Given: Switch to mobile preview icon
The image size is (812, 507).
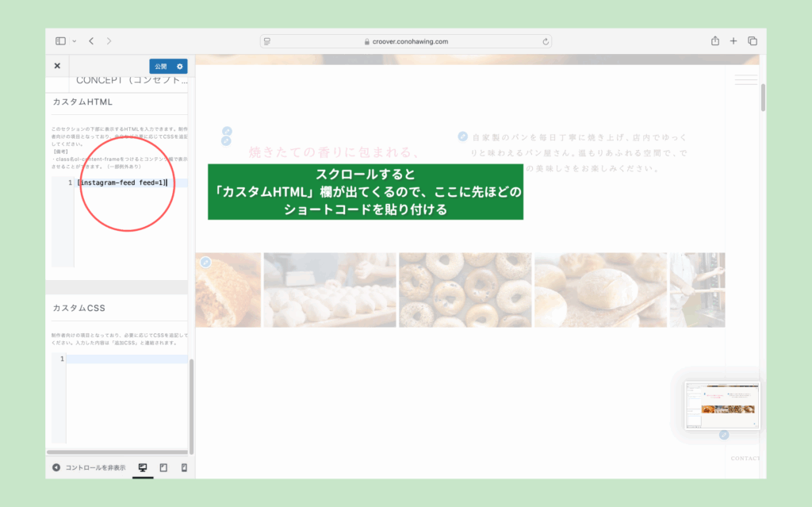Looking at the screenshot, I should (184, 467).
